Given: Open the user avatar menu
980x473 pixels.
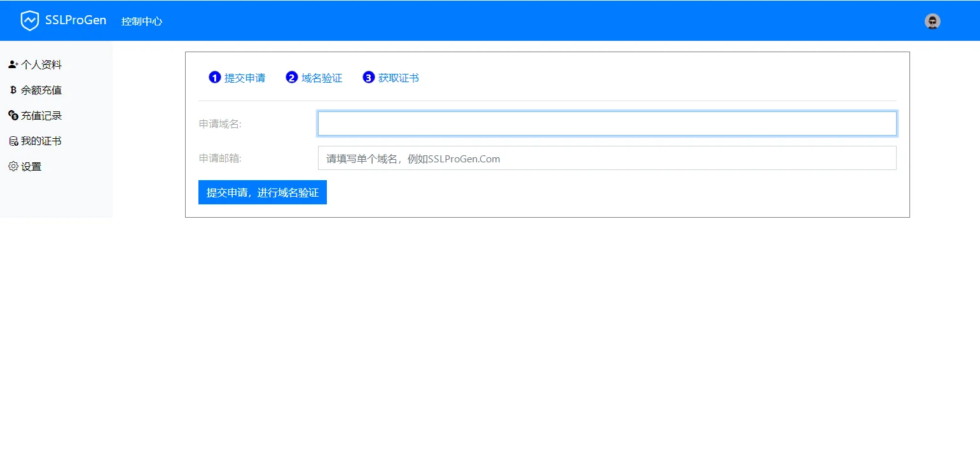Looking at the screenshot, I should click(932, 20).
